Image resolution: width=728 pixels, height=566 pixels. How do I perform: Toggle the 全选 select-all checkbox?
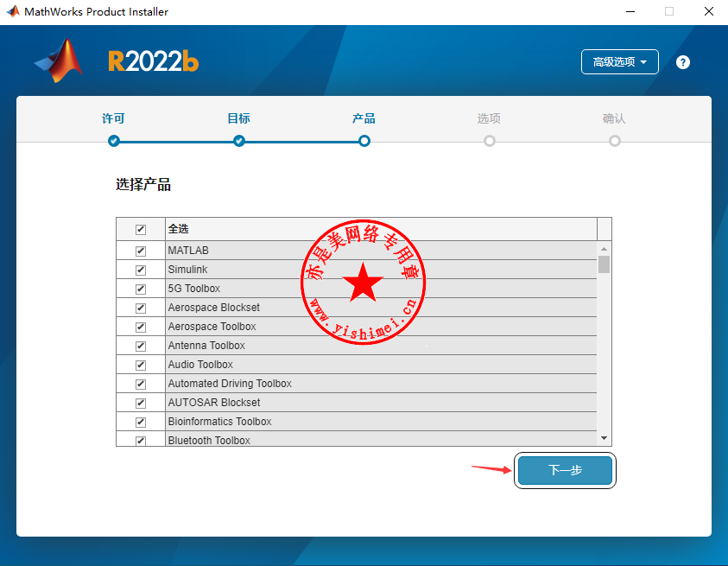coord(141,229)
